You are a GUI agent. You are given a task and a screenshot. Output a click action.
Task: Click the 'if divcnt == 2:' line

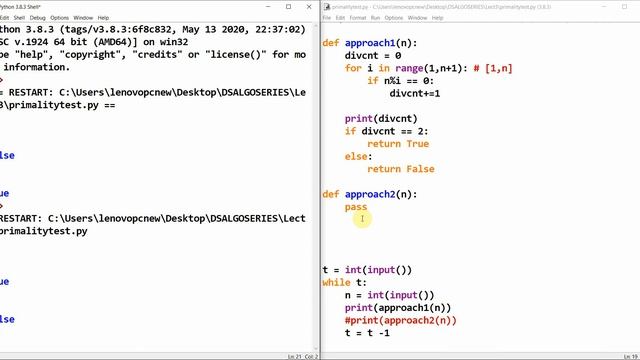point(387,131)
